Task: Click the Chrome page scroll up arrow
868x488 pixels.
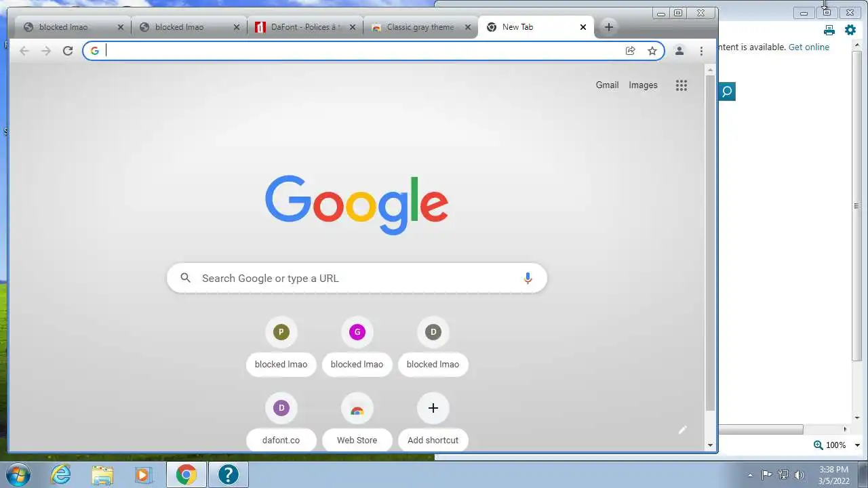Action: [x=711, y=69]
